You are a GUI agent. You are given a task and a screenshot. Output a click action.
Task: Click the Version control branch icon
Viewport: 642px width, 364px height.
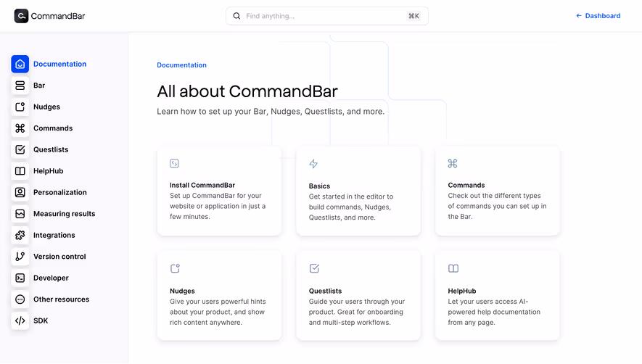pyautogui.click(x=20, y=256)
